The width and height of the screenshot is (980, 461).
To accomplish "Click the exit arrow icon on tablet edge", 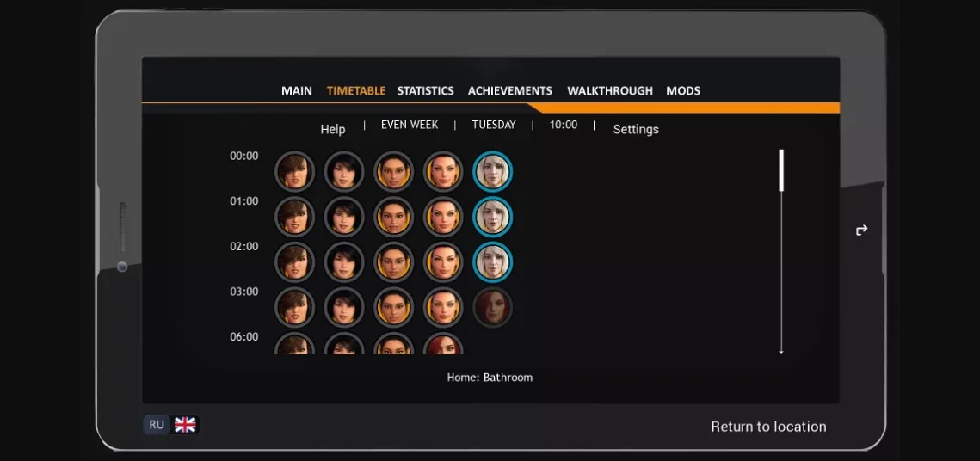I will (x=861, y=230).
